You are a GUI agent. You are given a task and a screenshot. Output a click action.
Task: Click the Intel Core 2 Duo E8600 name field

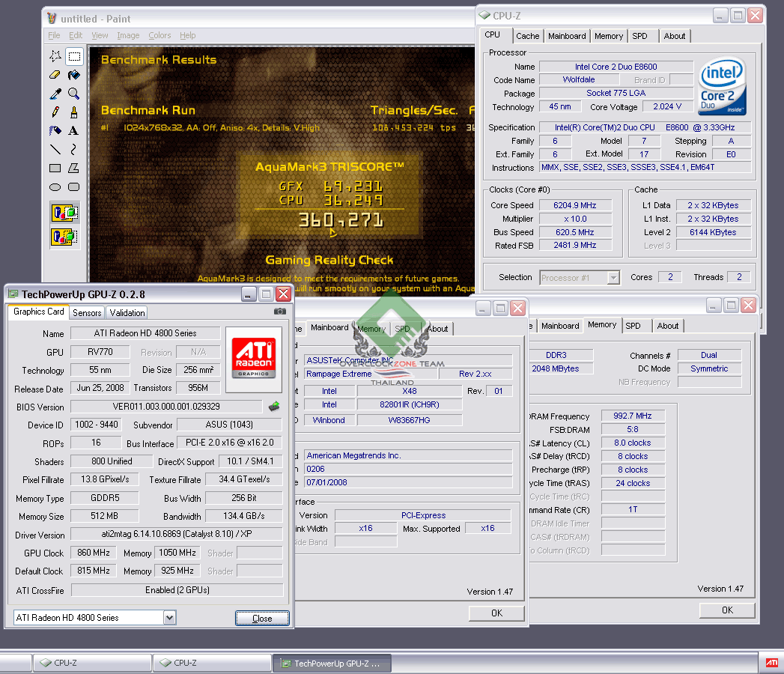616,67
